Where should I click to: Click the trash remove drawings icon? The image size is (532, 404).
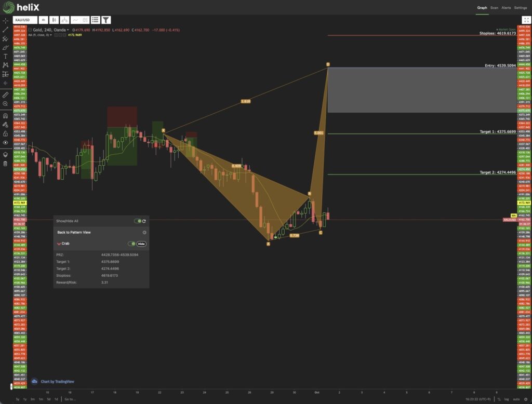tap(5, 164)
